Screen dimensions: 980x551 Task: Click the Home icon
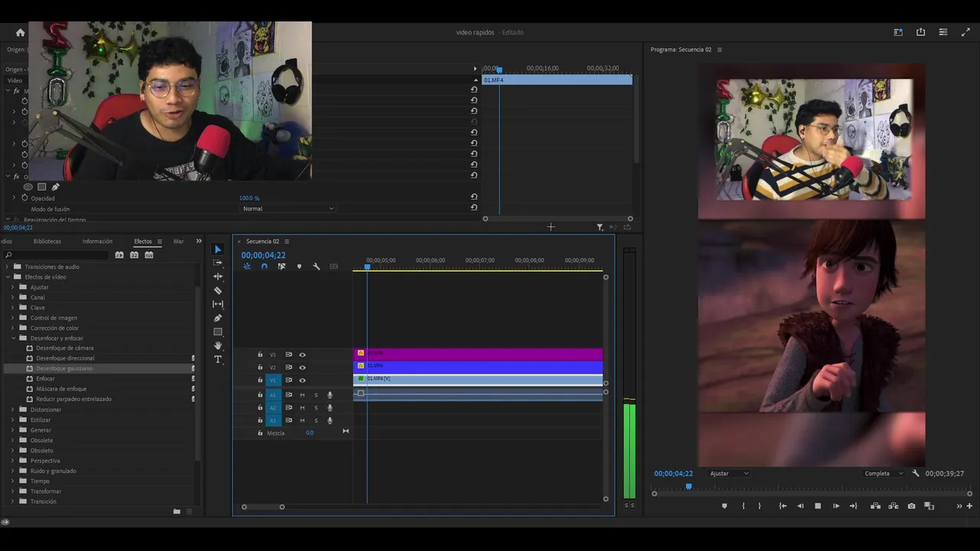pyautogui.click(x=20, y=32)
